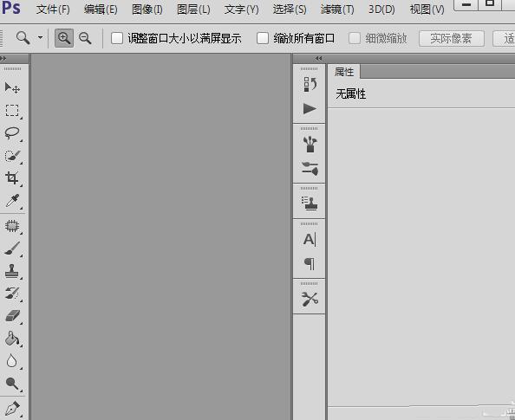This screenshot has height=420, width=515.
Task: Toggle the 细微缩放 checkbox
Action: tap(355, 38)
